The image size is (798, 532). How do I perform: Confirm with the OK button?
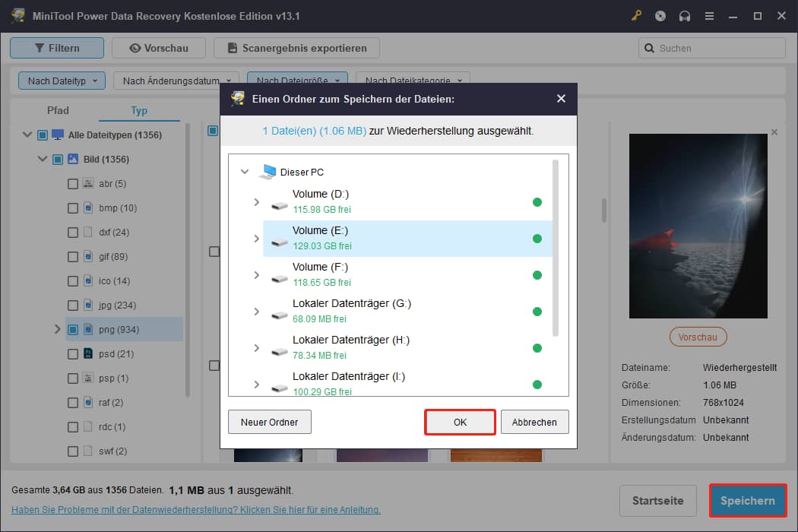pyautogui.click(x=460, y=422)
